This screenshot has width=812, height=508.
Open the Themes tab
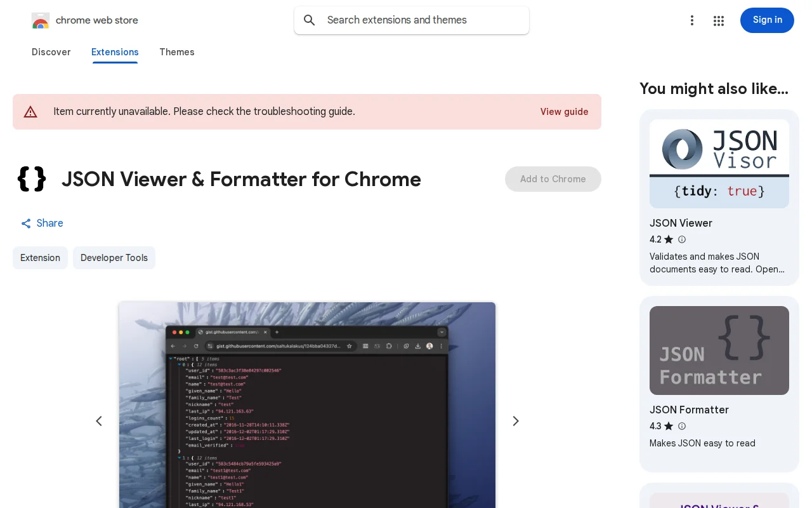177,52
